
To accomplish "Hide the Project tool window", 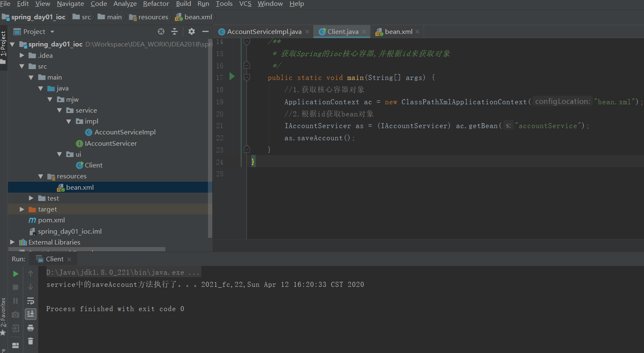I will (x=205, y=31).
